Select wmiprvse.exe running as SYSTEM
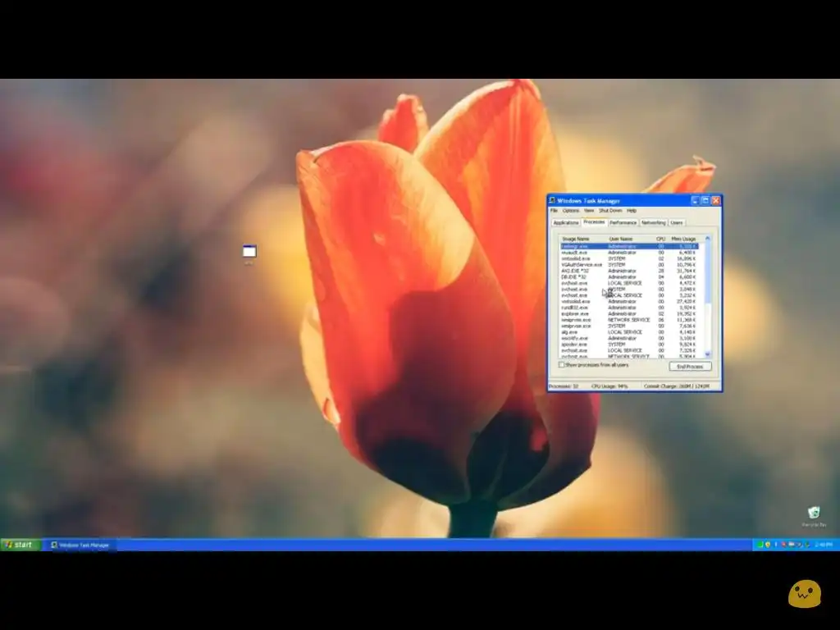 629,326
